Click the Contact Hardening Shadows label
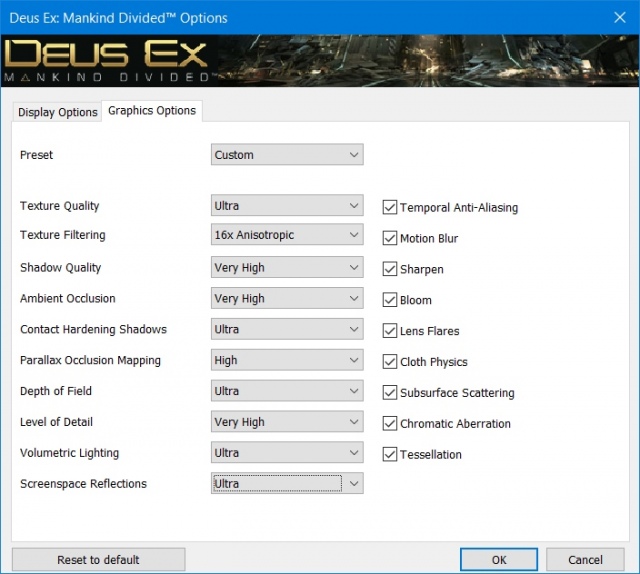The image size is (640, 574). pyautogui.click(x=93, y=329)
